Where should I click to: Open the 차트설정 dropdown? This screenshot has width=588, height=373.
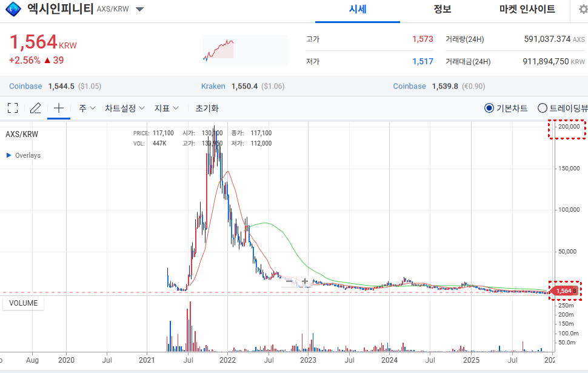[124, 109]
